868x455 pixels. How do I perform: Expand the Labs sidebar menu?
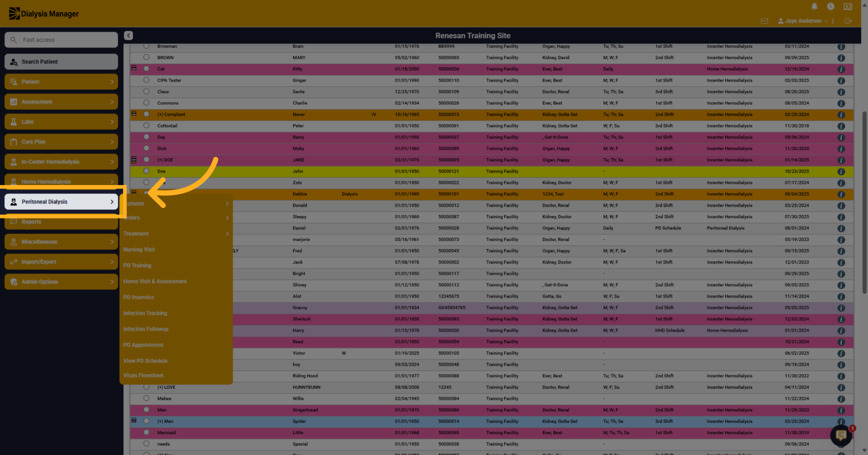[x=61, y=122]
